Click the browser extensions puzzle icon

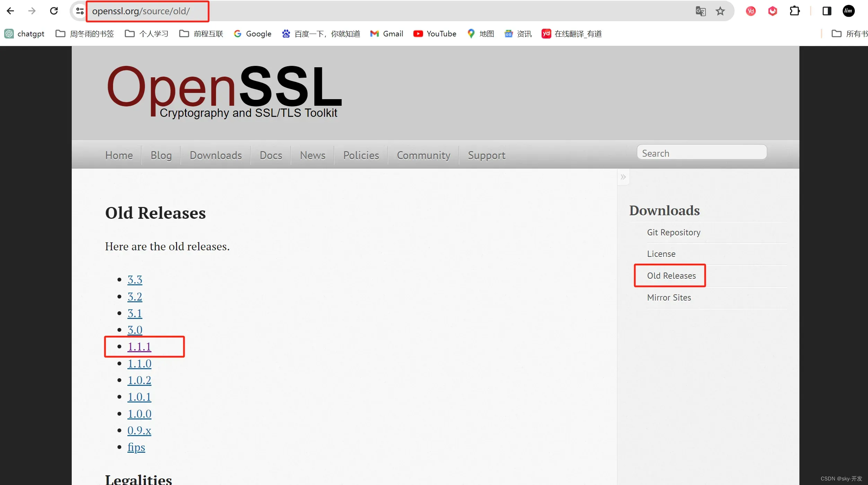796,11
